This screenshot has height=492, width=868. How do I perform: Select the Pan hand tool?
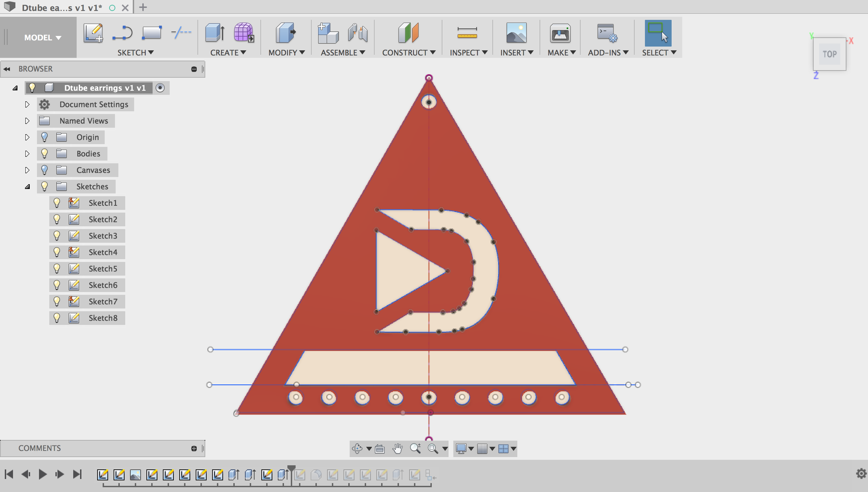[x=397, y=449]
